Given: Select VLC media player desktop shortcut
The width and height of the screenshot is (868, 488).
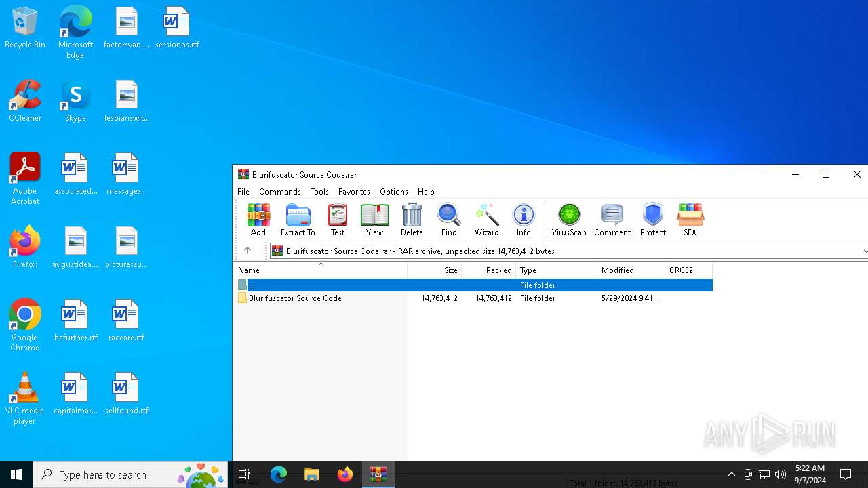Looking at the screenshot, I should pyautogui.click(x=25, y=399).
